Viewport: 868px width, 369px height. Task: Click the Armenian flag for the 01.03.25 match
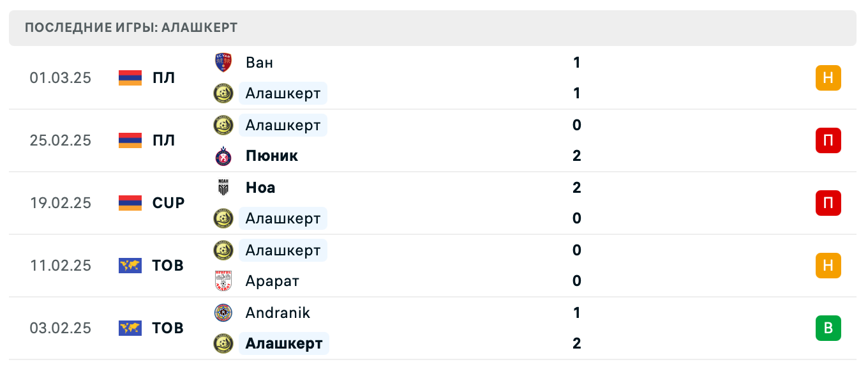point(130,78)
